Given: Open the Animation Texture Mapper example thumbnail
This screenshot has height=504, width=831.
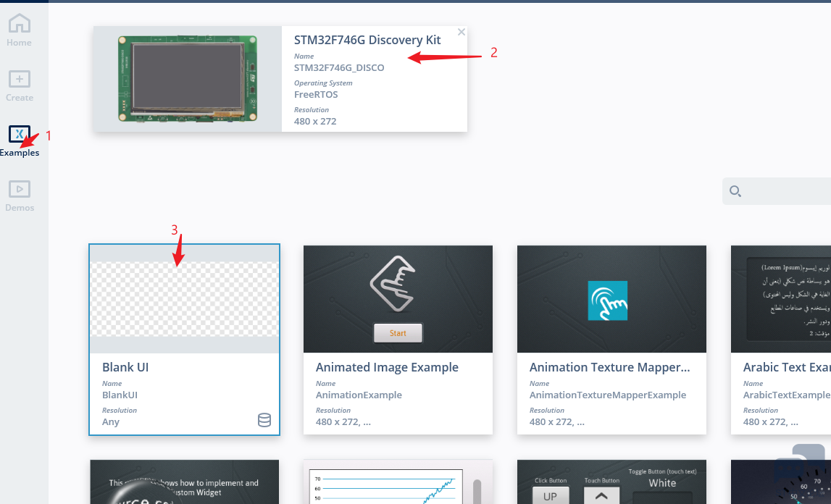Looking at the screenshot, I should point(611,299).
